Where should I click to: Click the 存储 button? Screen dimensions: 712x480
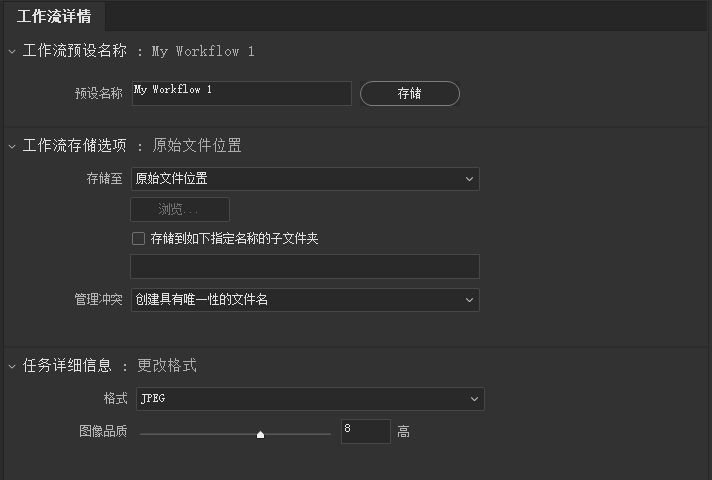coord(410,94)
